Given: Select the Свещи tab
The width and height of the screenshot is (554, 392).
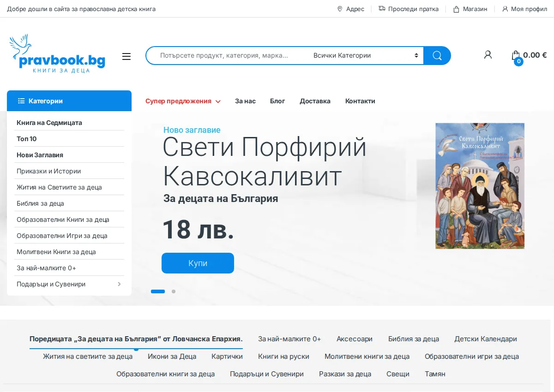Looking at the screenshot, I should pos(398,374).
